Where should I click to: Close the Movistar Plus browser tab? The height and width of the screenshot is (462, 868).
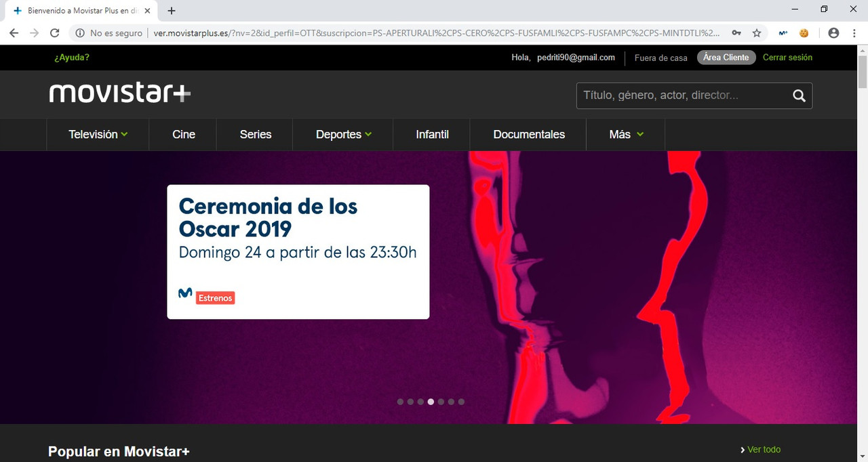click(148, 11)
